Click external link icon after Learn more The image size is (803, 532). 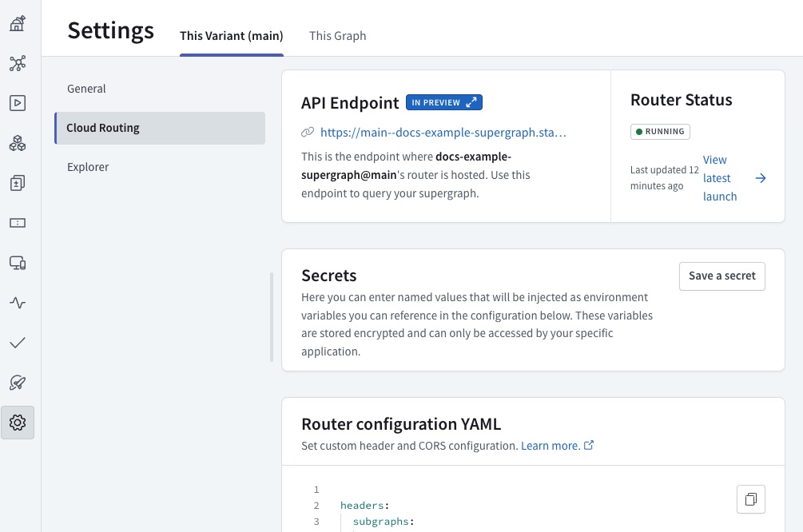[589, 445]
